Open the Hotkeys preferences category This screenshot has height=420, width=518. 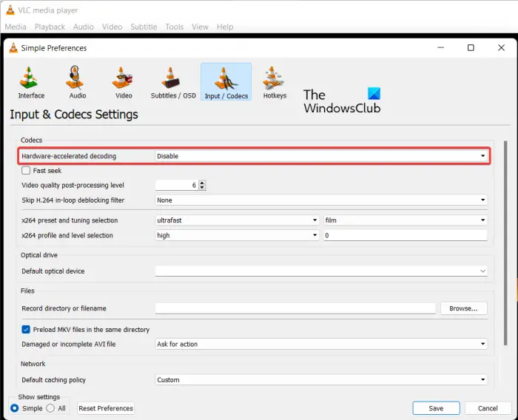coord(275,83)
